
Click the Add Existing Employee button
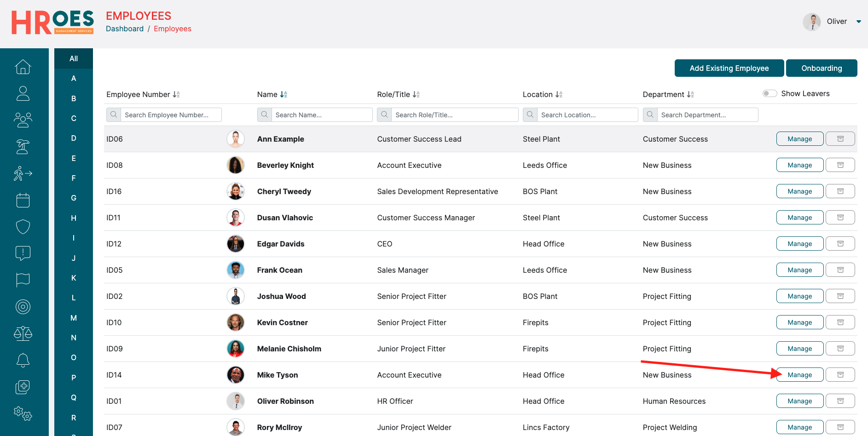pyautogui.click(x=729, y=68)
